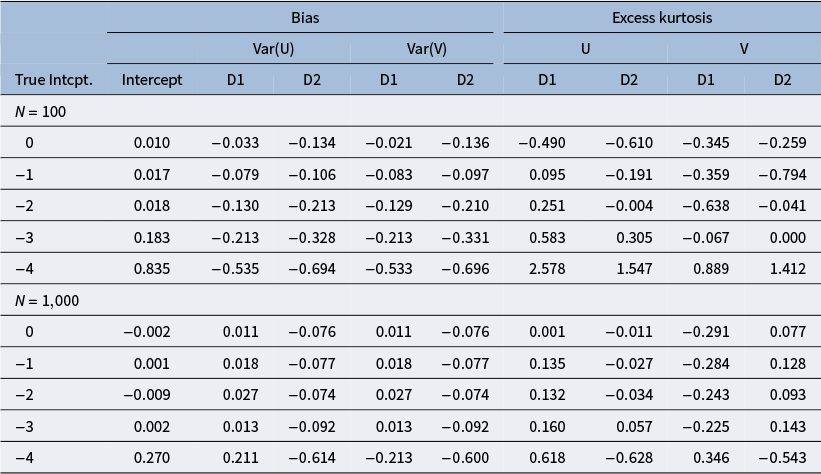Click the cell with value −0.614

tap(312, 458)
